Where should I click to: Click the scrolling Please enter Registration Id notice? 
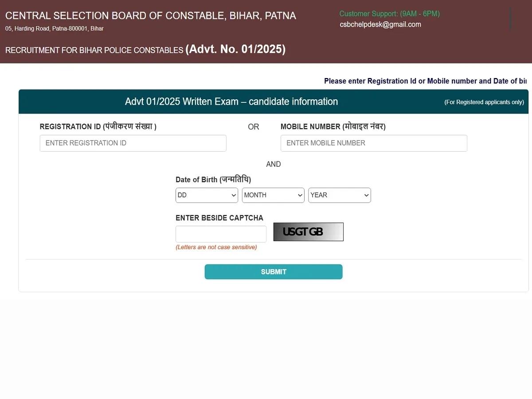tap(425, 81)
